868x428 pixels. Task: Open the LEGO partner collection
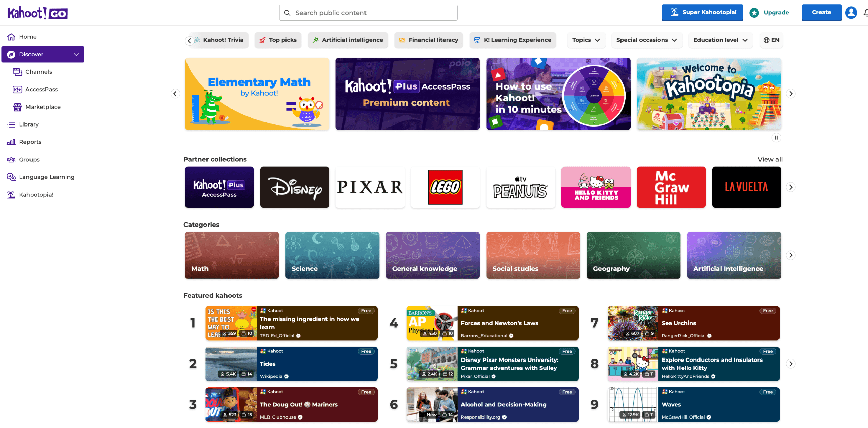445,187
